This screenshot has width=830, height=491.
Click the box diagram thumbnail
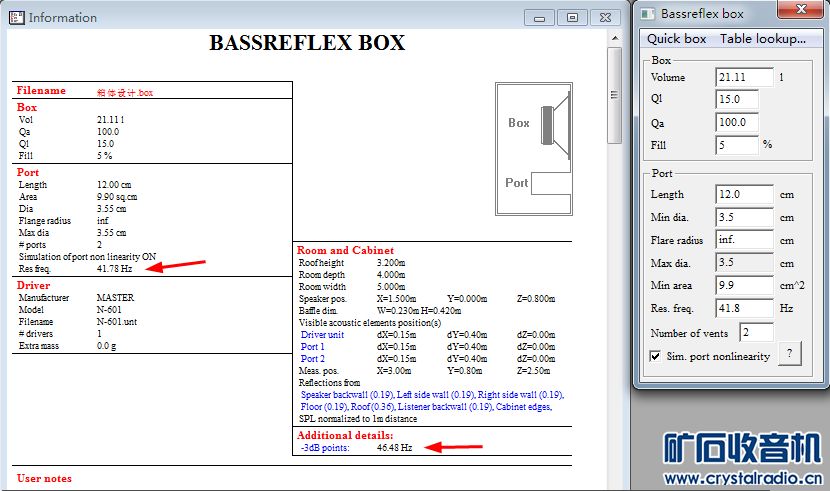[x=534, y=149]
